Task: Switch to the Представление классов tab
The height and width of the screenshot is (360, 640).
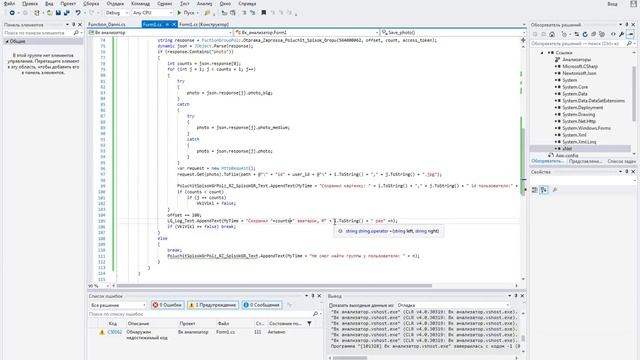Action: 585,161
